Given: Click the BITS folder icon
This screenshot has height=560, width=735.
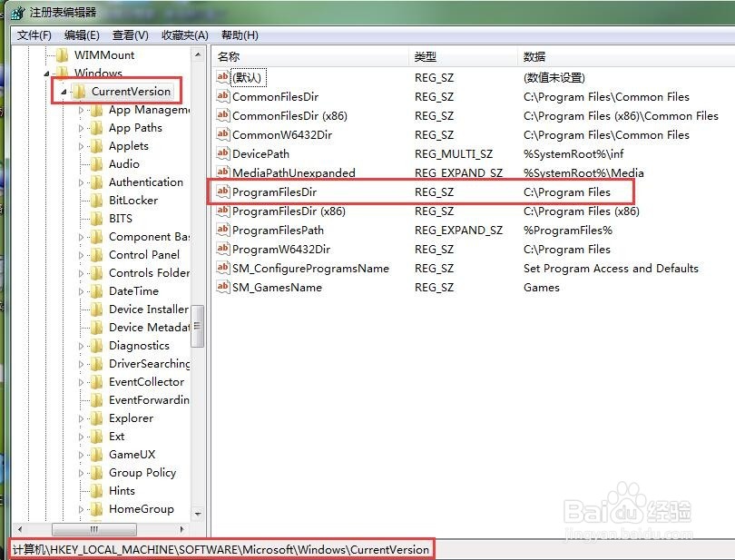Looking at the screenshot, I should click(96, 219).
